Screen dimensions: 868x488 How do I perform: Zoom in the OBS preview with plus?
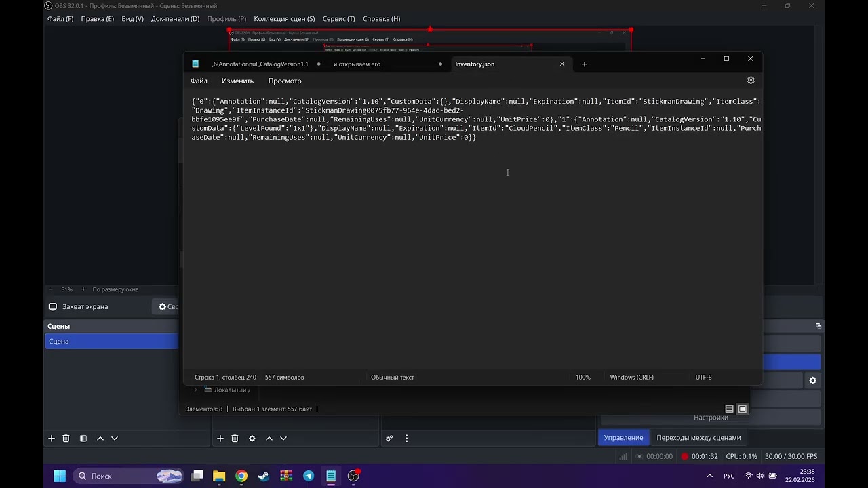[83, 289]
